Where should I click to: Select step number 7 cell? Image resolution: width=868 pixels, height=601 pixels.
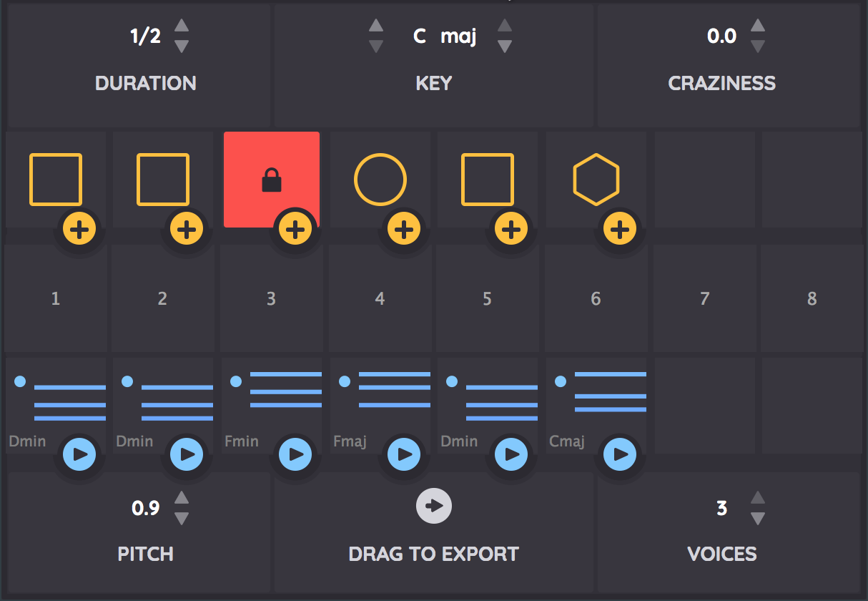tap(704, 298)
